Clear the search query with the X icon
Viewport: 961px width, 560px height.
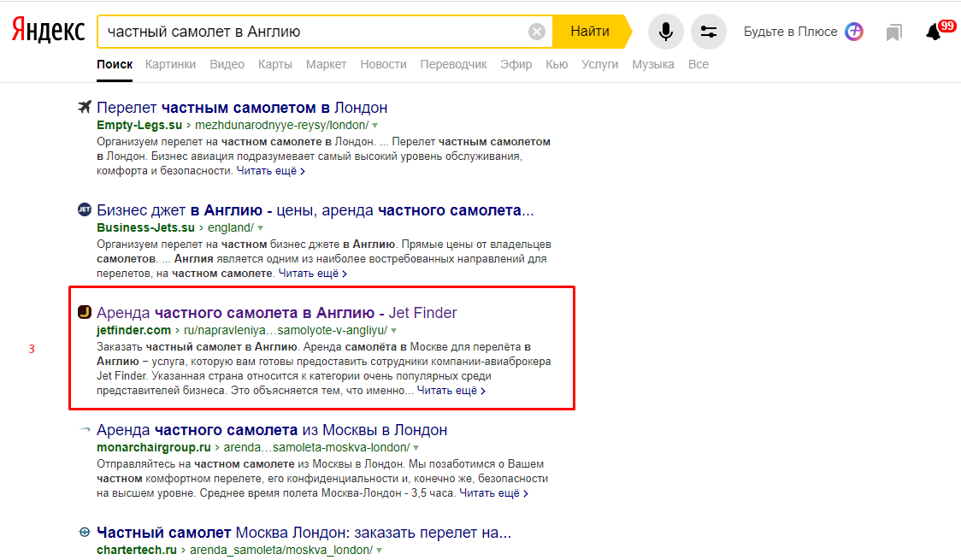pyautogui.click(x=537, y=32)
